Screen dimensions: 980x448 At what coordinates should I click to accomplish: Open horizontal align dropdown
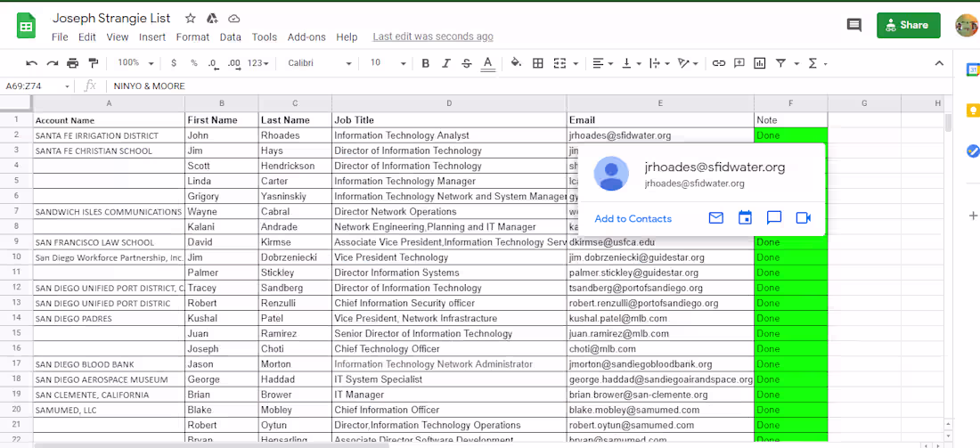(603, 63)
